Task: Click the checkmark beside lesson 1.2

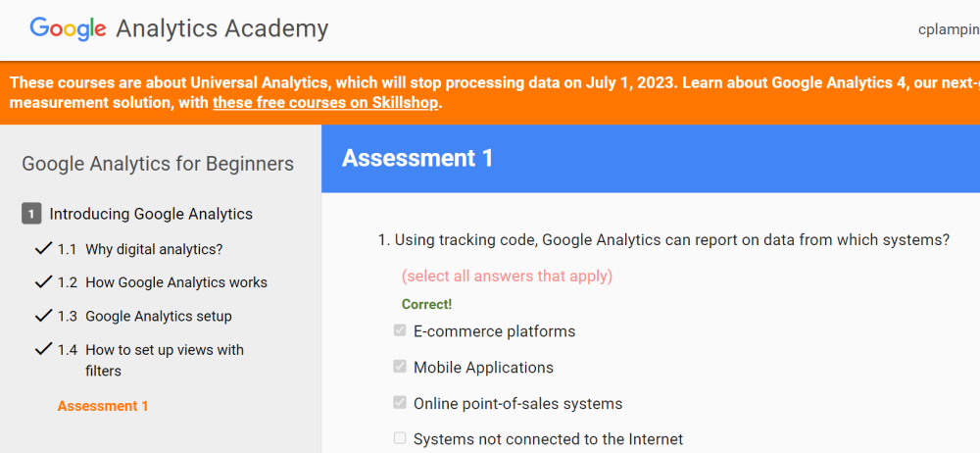Action: click(x=43, y=282)
